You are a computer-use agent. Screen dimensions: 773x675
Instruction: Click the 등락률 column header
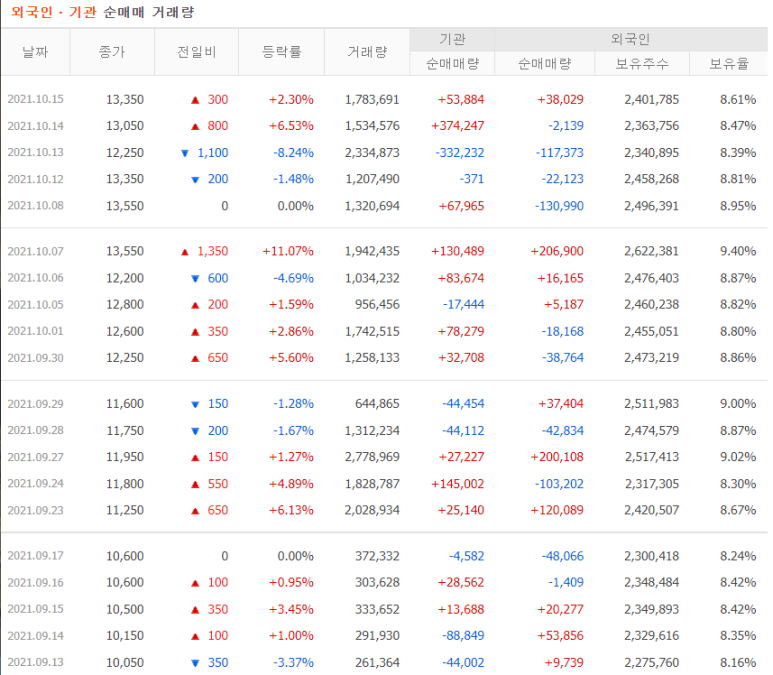click(281, 52)
